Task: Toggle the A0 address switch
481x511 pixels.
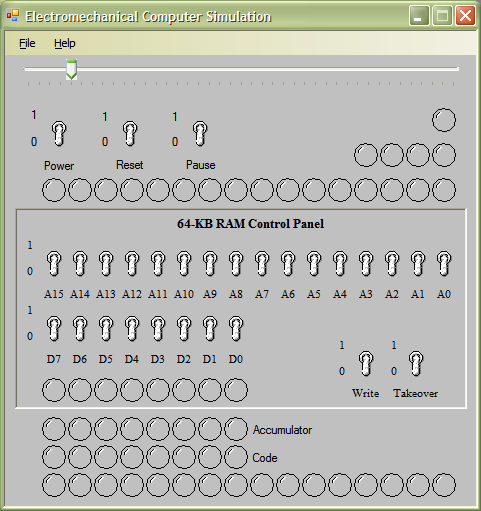Action: [444, 263]
